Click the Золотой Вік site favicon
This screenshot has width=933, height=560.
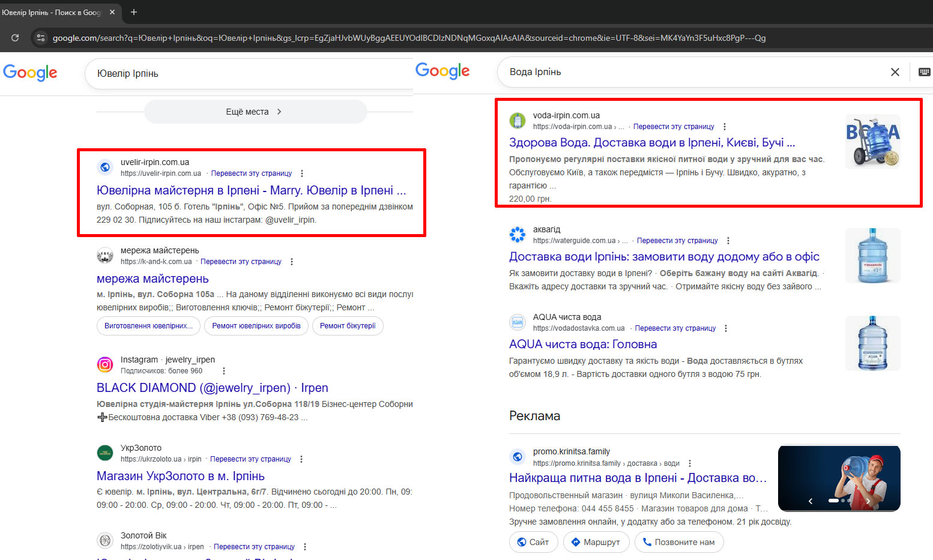click(x=105, y=540)
